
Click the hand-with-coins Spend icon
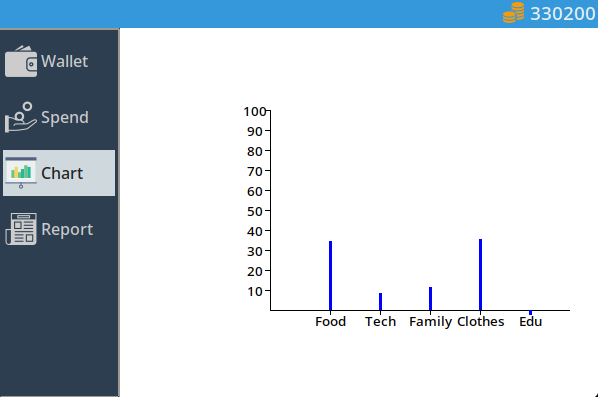click(x=21, y=117)
